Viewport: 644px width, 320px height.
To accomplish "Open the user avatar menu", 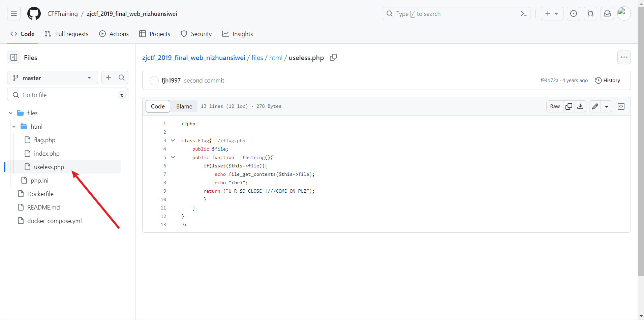I will [624, 13].
